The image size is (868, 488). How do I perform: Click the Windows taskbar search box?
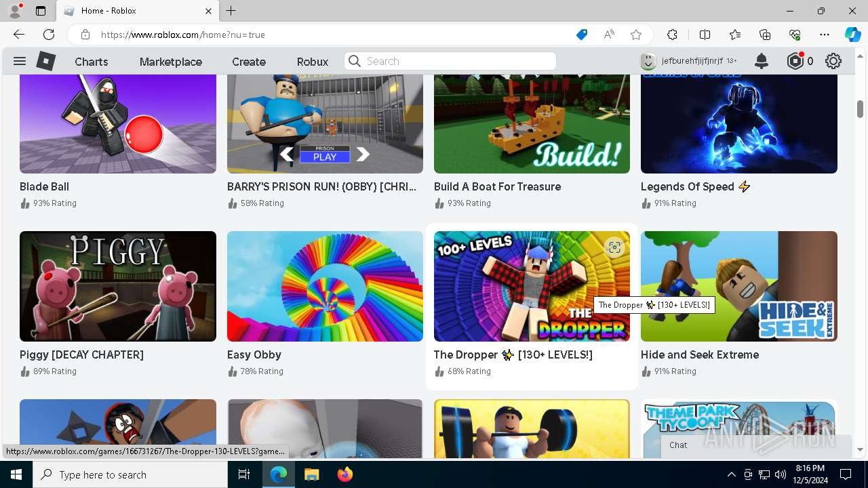pos(130,474)
